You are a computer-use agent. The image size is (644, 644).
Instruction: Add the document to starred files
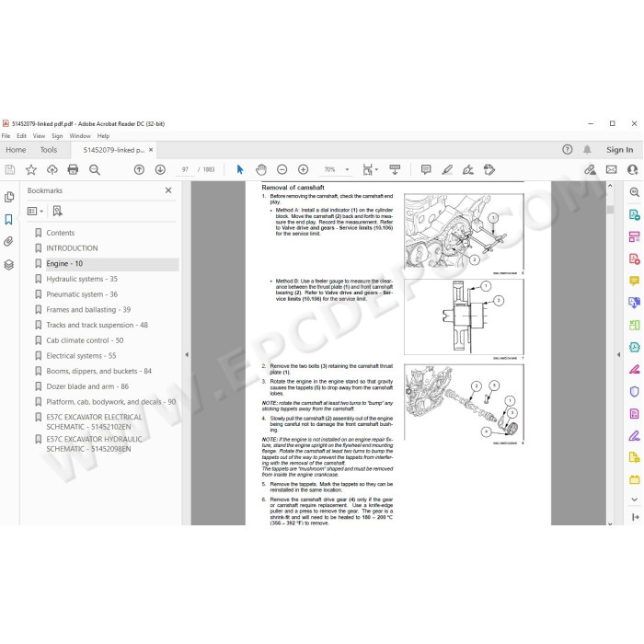click(x=31, y=169)
